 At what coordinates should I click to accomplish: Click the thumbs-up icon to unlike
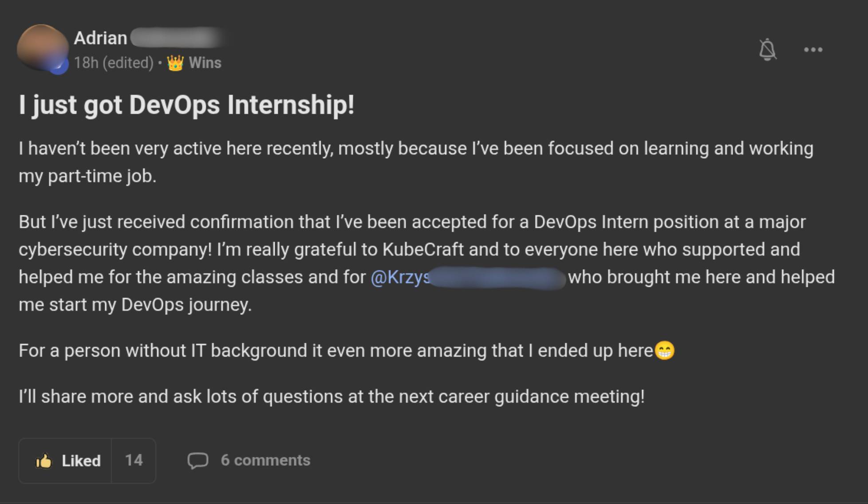click(44, 461)
